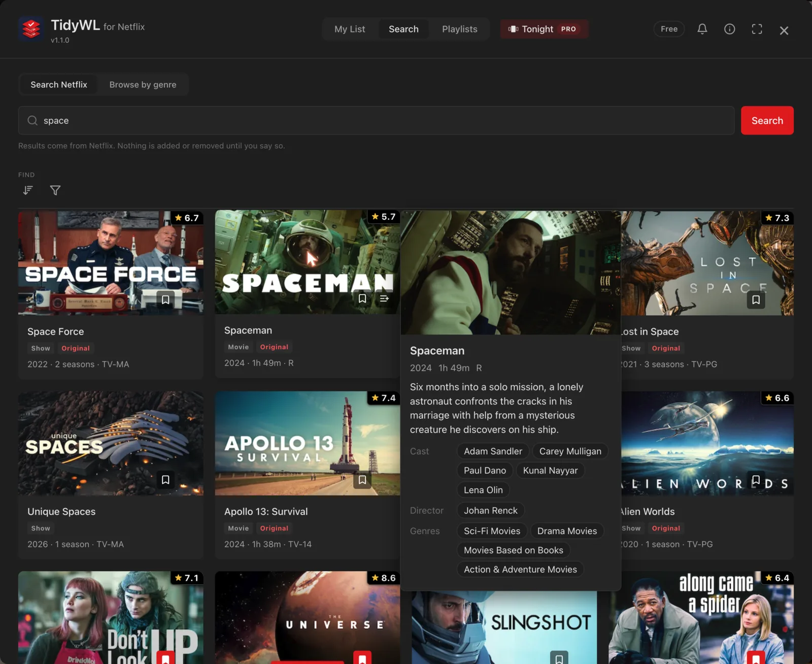Select the Kunal Nayyar cast chip
The width and height of the screenshot is (812, 664).
click(550, 471)
